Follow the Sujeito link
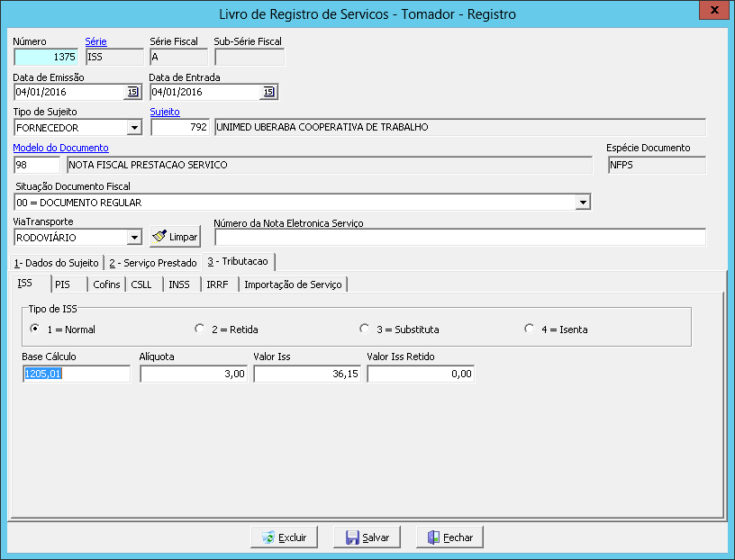Screen dimensions: 735x560 (165, 112)
